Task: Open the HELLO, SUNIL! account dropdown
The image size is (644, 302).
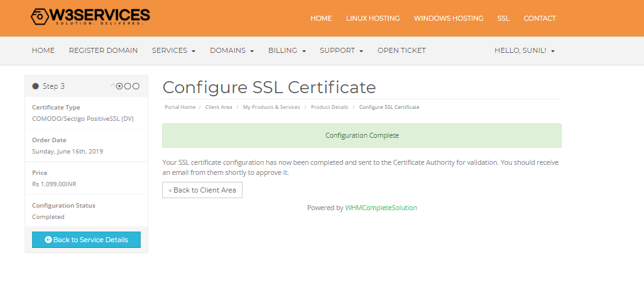Action: coord(525,50)
